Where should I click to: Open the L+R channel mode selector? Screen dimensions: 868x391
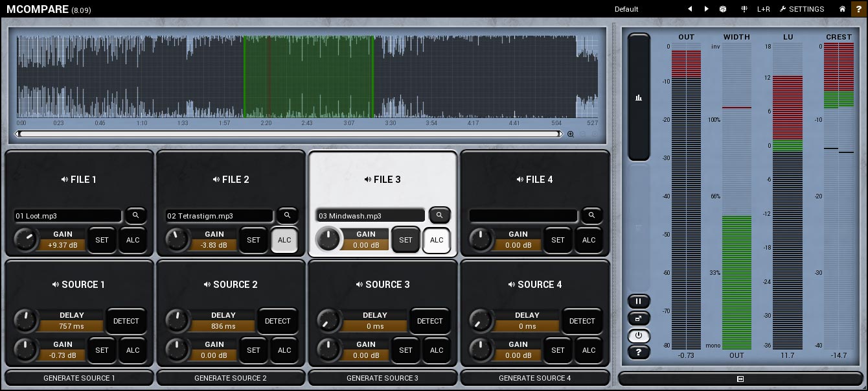point(764,9)
